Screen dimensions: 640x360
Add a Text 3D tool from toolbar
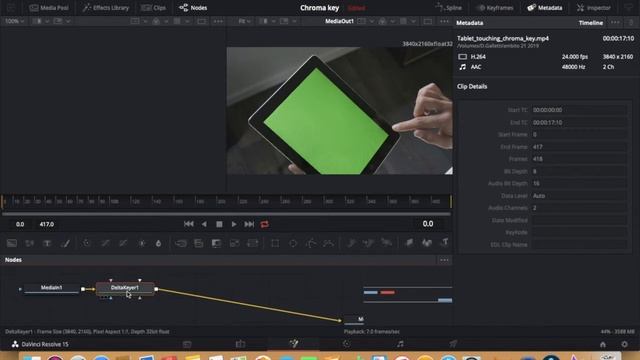click(x=444, y=243)
